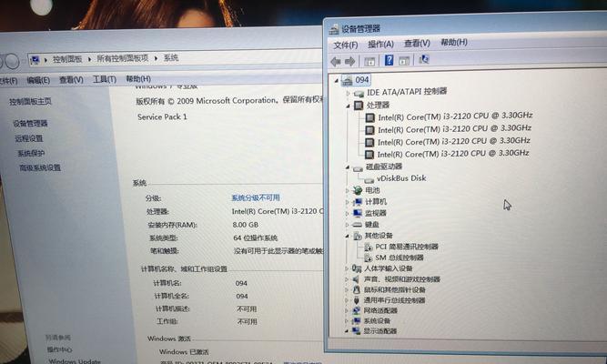607x364 pixels.
Task: Collapse the 磁盘驱动器 disk drives node
Action: [x=348, y=167]
